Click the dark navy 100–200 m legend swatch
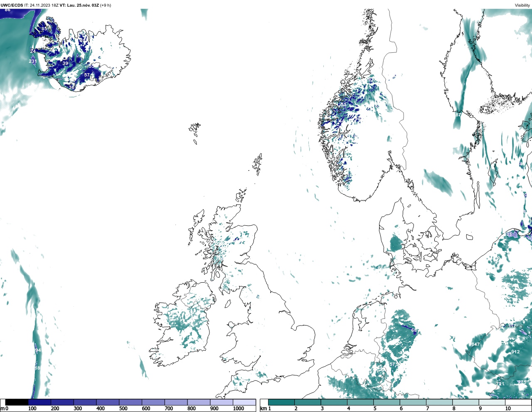The height and width of the screenshot is (412, 532). (x=39, y=402)
